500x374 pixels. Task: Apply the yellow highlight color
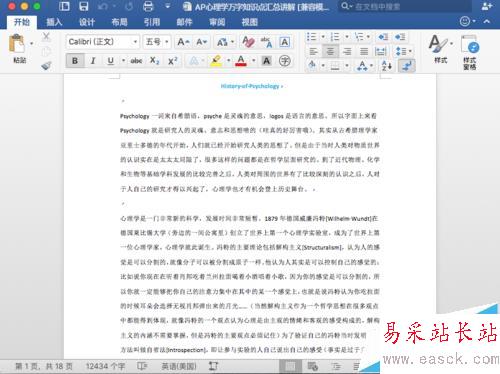tap(216, 61)
